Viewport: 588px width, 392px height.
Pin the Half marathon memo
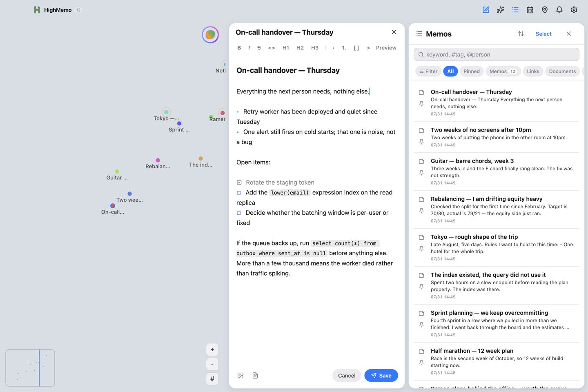(x=421, y=363)
